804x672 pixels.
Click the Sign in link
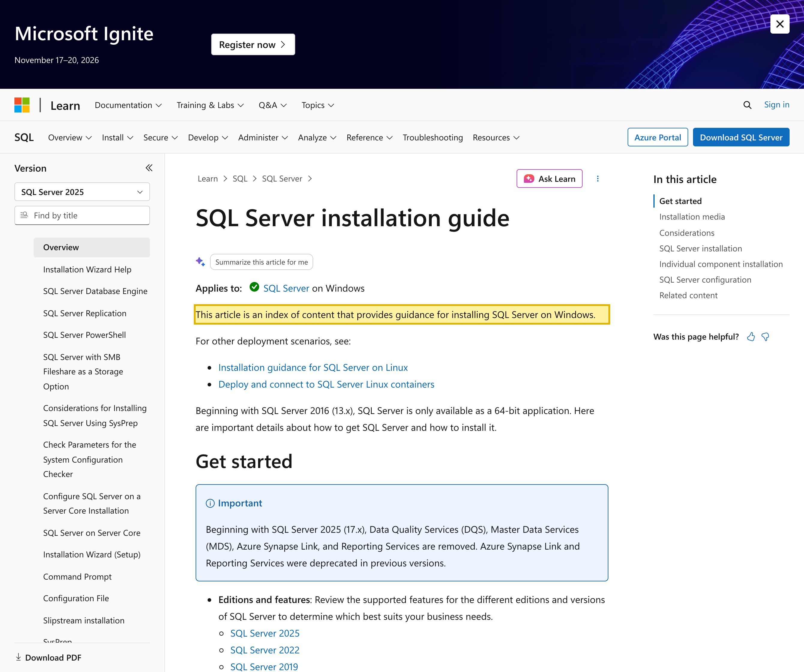pyautogui.click(x=776, y=104)
